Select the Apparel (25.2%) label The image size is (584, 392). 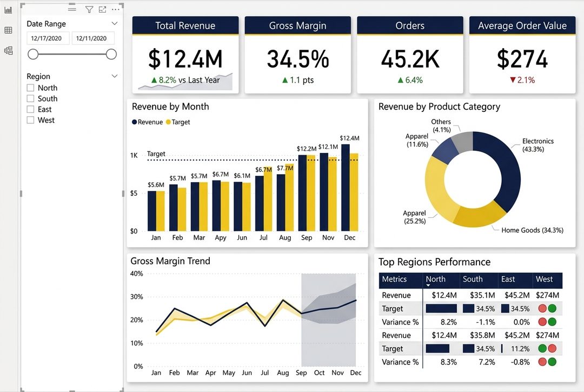(x=415, y=217)
